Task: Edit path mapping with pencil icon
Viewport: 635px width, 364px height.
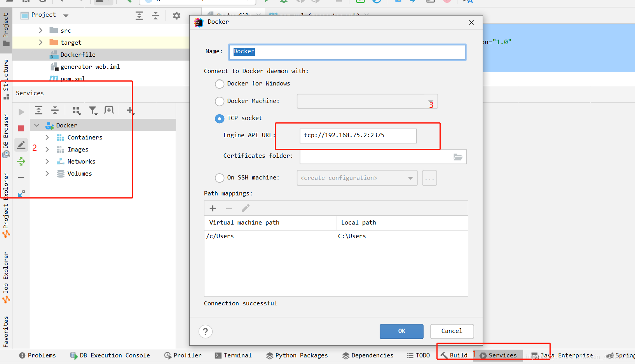Action: [245, 208]
